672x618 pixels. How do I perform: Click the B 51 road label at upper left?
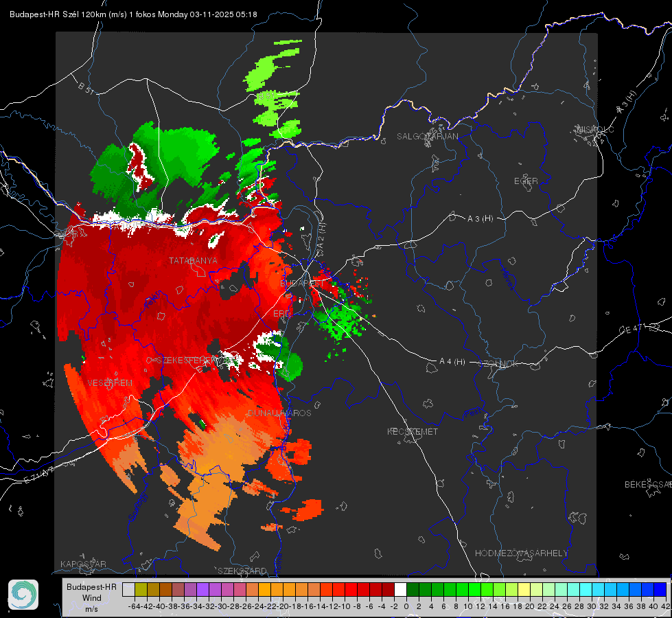[86, 87]
